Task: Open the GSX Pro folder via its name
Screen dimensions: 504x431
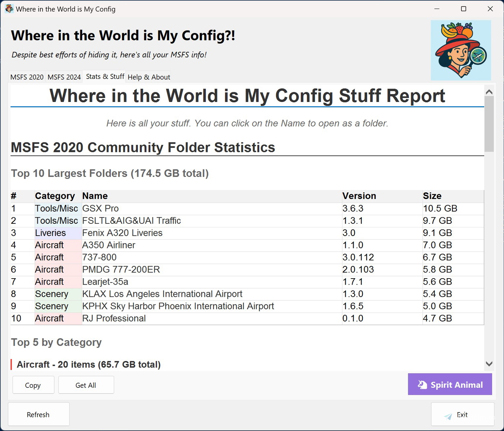Action: coord(100,208)
